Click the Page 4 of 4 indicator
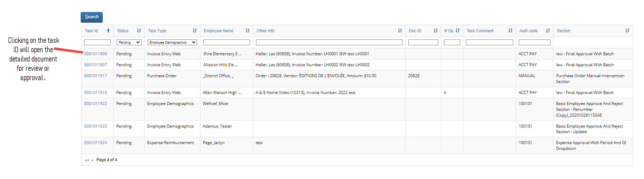 [x=107, y=160]
